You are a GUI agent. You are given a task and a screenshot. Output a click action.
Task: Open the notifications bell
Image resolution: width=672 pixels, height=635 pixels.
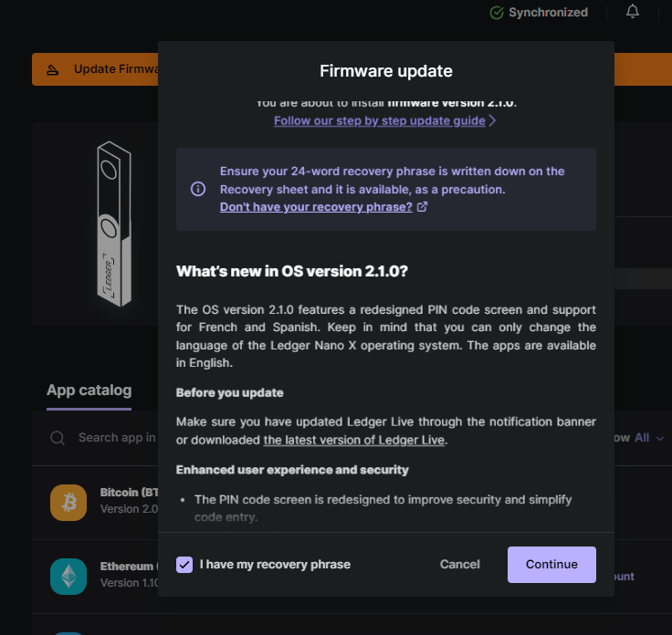pos(633,12)
